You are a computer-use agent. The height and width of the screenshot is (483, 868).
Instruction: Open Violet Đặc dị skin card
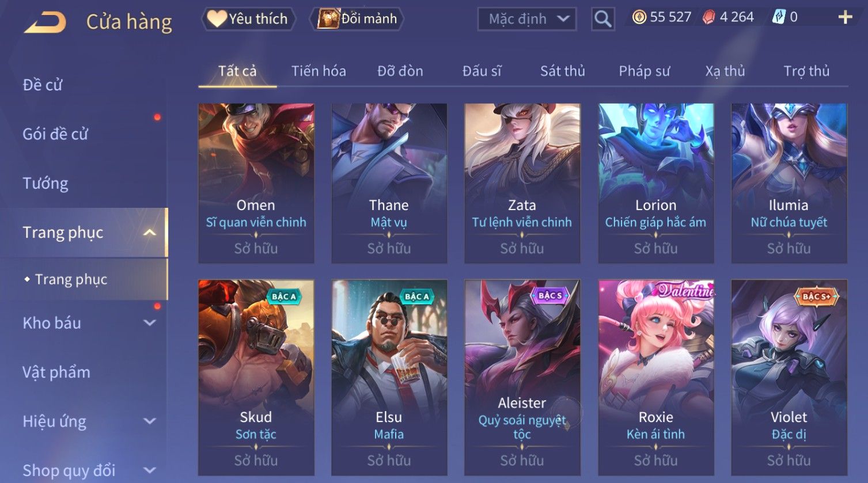789,378
